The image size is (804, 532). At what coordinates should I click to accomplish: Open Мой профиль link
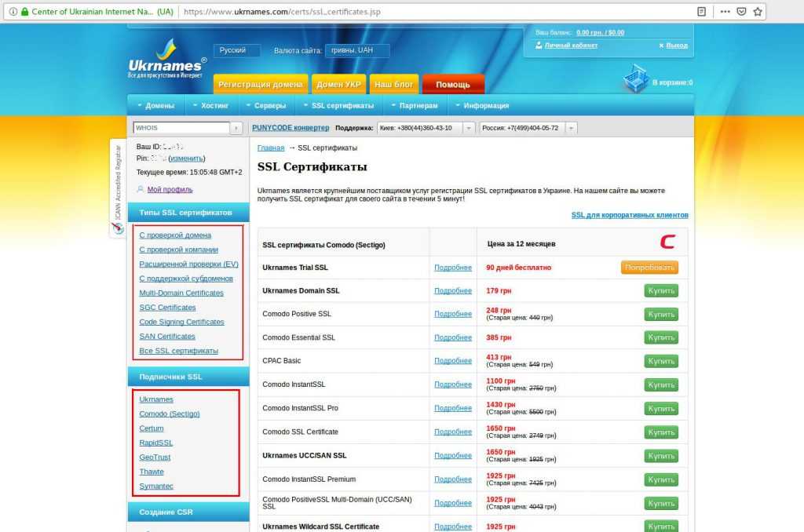pos(170,189)
